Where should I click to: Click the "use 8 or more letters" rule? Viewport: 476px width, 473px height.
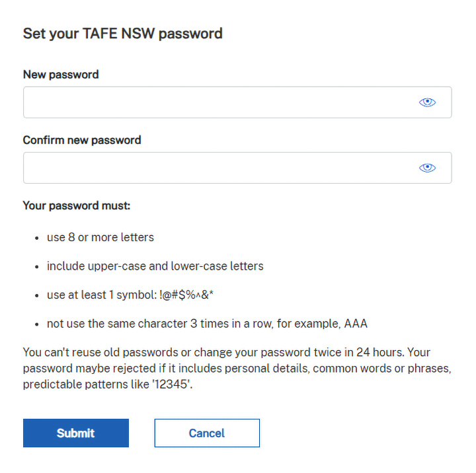pos(100,237)
